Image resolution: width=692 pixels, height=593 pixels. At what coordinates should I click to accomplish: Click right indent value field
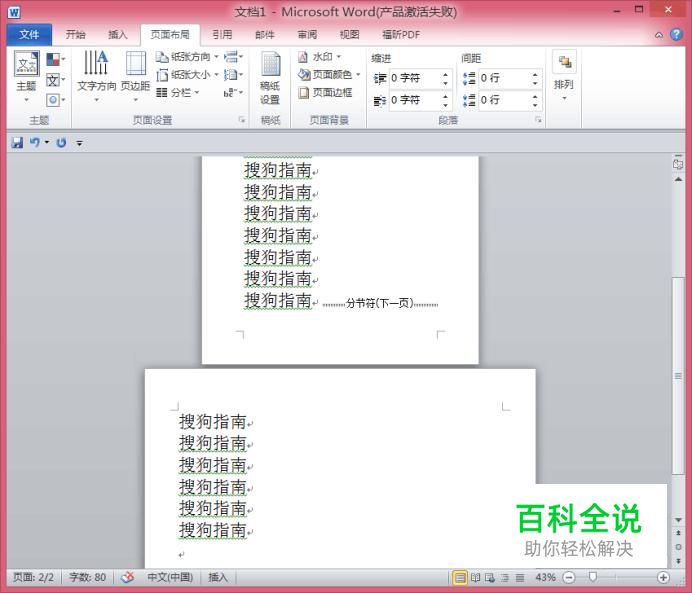coord(414,101)
